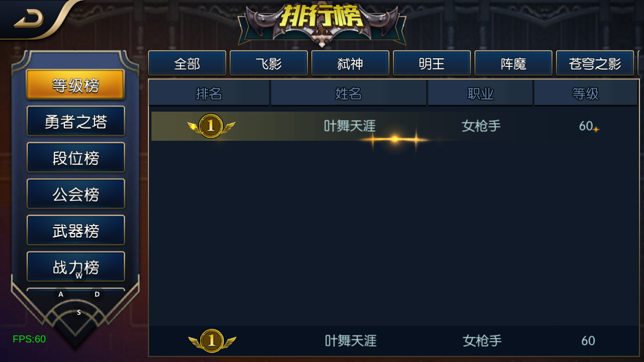Screen dimensions: 644x362
Task: Choose the 苍穹之影 class filter
Action: tap(595, 63)
